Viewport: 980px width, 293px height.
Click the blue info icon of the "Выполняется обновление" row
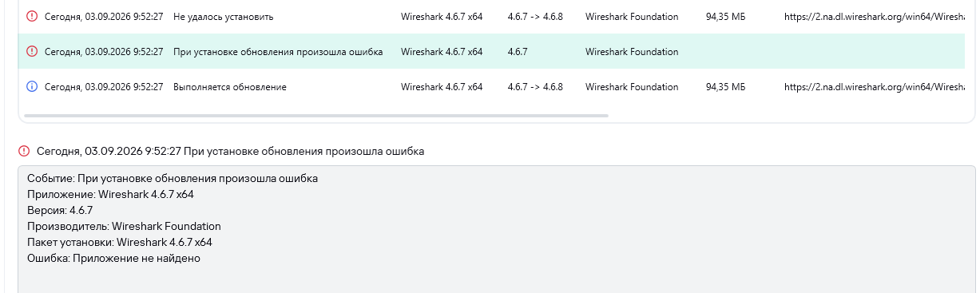coord(32,86)
